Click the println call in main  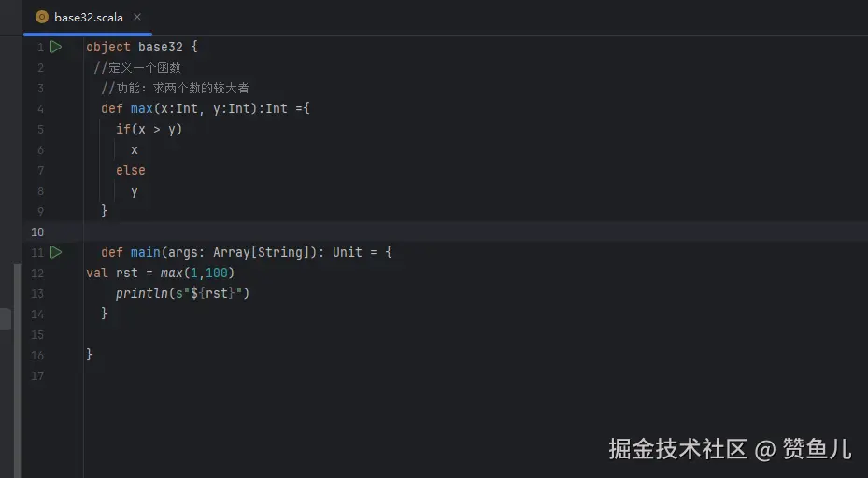(136, 293)
